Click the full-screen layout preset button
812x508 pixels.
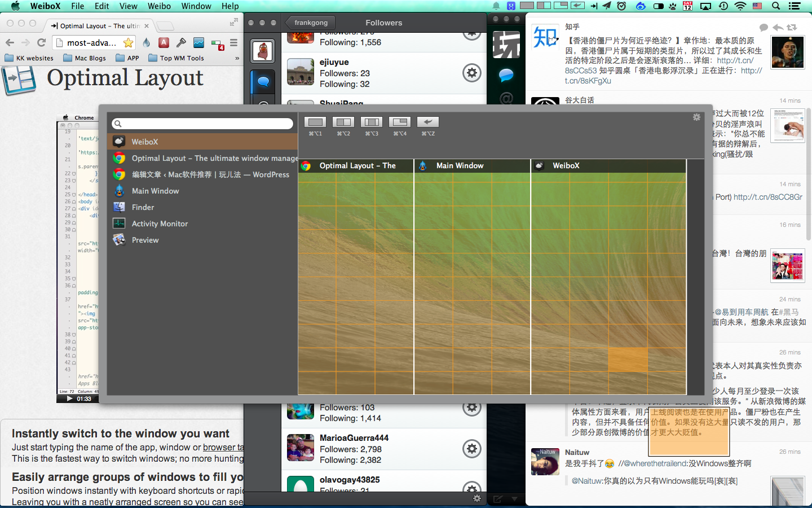(x=315, y=122)
